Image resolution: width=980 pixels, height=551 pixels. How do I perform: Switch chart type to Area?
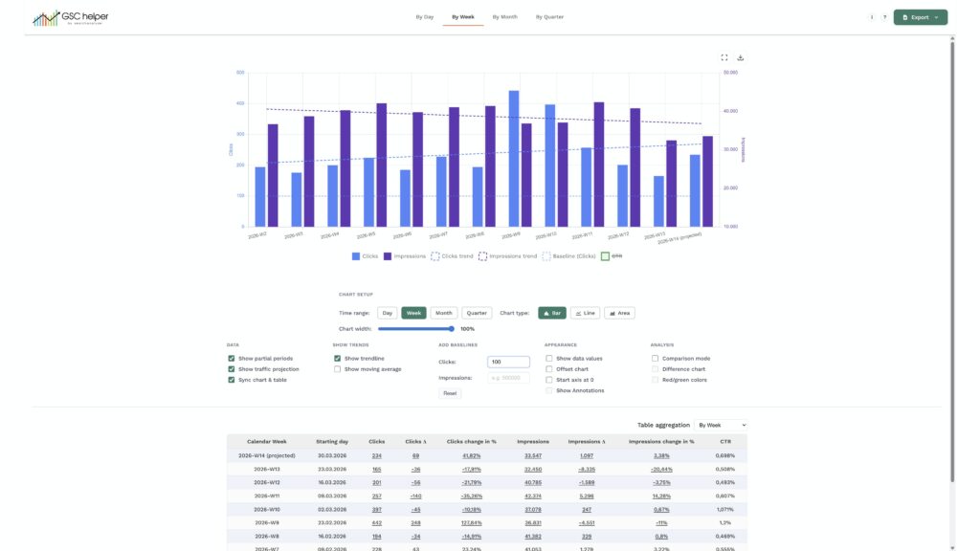(619, 313)
